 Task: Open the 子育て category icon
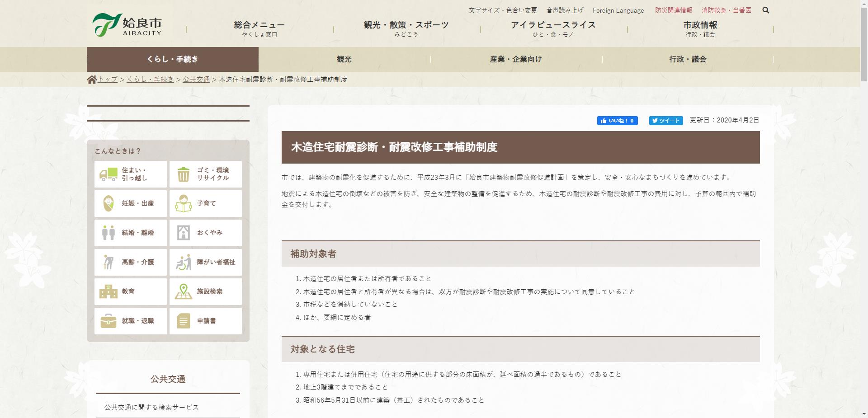183,203
